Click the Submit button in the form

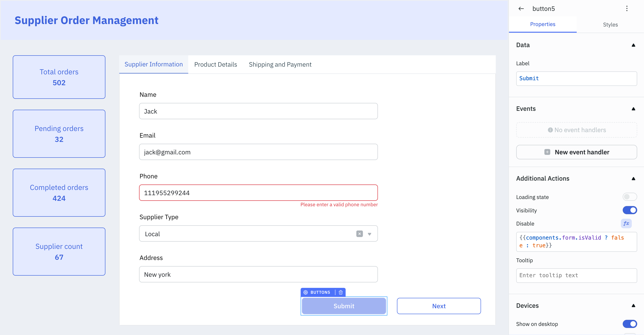click(344, 306)
